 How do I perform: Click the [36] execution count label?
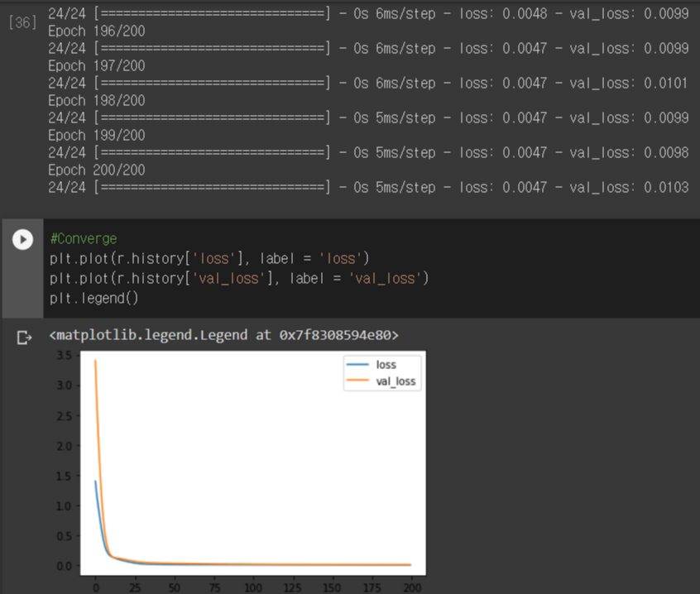click(23, 22)
